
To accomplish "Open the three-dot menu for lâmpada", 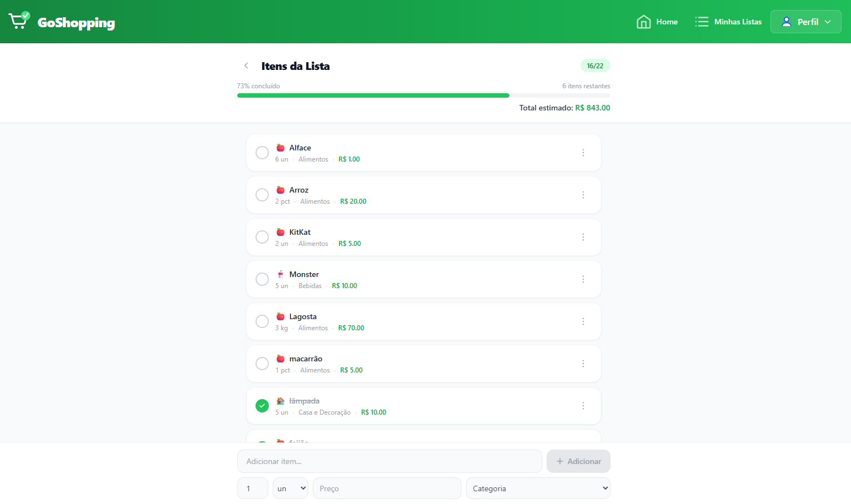I will pos(583,406).
